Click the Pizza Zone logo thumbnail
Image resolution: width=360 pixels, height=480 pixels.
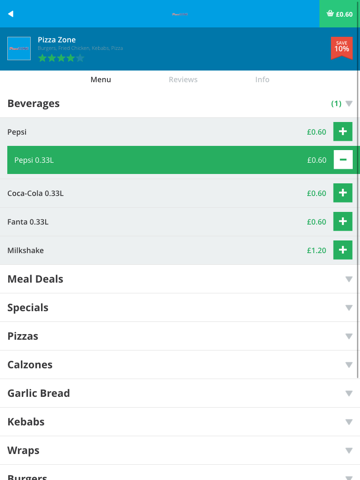click(x=19, y=48)
